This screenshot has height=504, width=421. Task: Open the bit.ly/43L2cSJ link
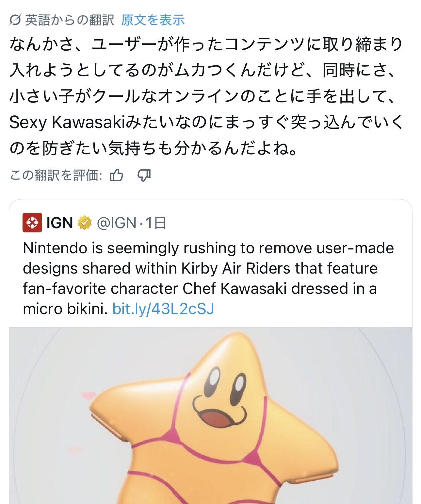[x=163, y=309]
